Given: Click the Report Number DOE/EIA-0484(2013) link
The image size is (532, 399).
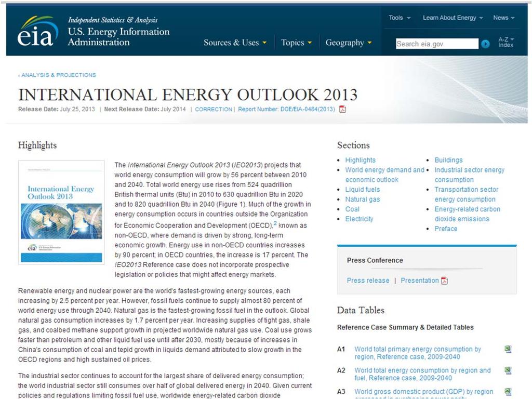Looking at the screenshot, I should pos(286,109).
